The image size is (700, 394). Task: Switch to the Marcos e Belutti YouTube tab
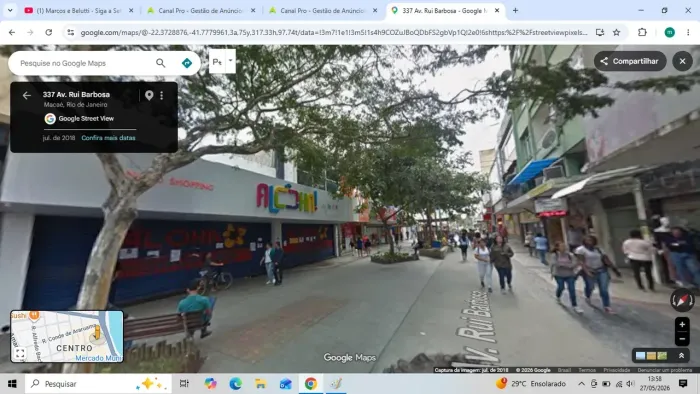coord(78,10)
